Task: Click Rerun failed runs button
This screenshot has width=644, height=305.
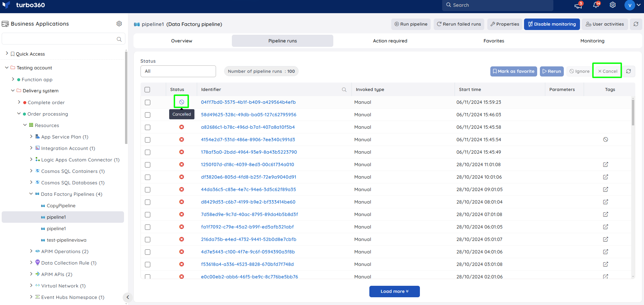Action: click(x=459, y=24)
